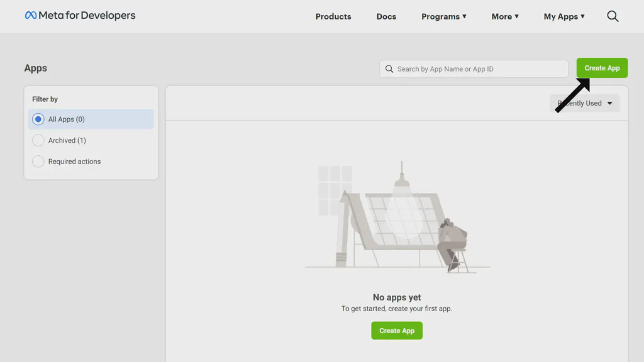Expand the More navigation dropdown
The image size is (644, 362).
click(505, 17)
